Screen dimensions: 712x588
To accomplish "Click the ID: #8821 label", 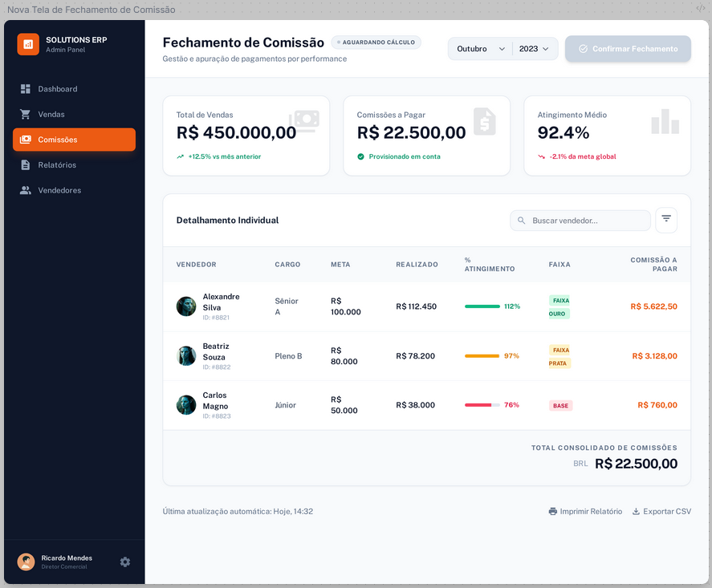I will pos(216,318).
